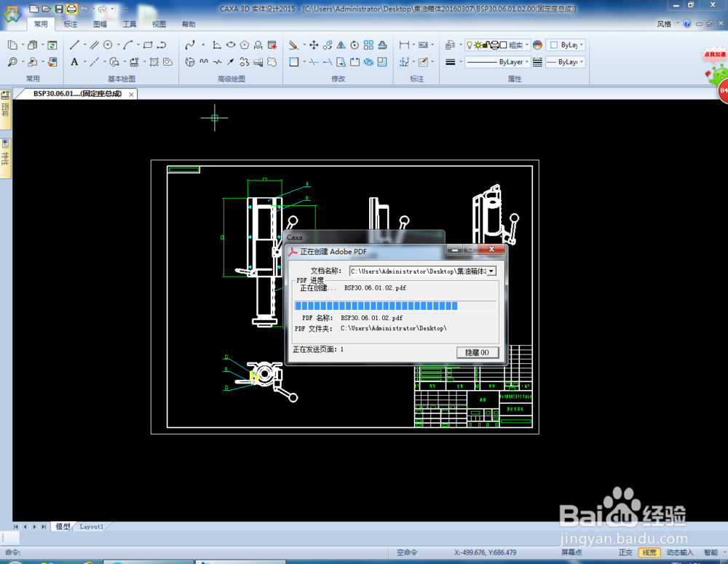Open the 风格 style menu
Image resolution: width=728 pixels, height=564 pixels.
click(x=667, y=24)
